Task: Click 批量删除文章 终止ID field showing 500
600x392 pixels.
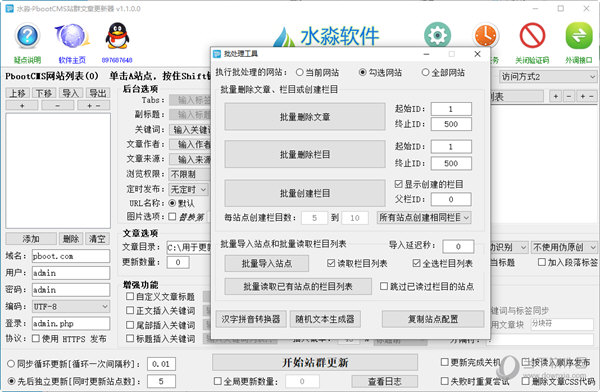Action: [451, 124]
